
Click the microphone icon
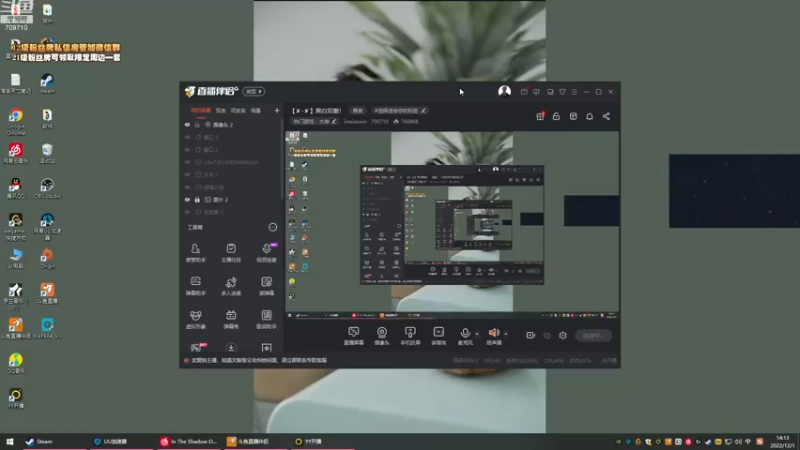[465, 334]
